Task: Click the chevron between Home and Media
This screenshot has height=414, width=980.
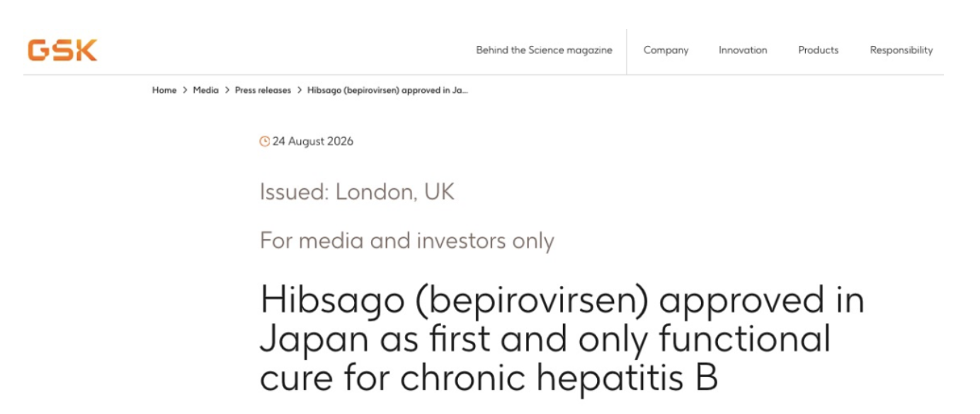Action: 185,91
